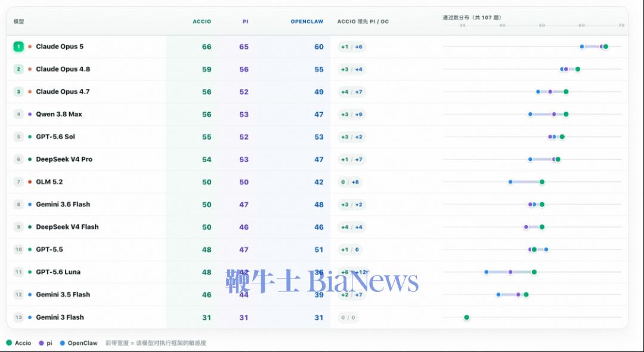Click Accio score 55 for GPT-5.6 Sol
The width and height of the screenshot is (644, 352).
(206, 137)
